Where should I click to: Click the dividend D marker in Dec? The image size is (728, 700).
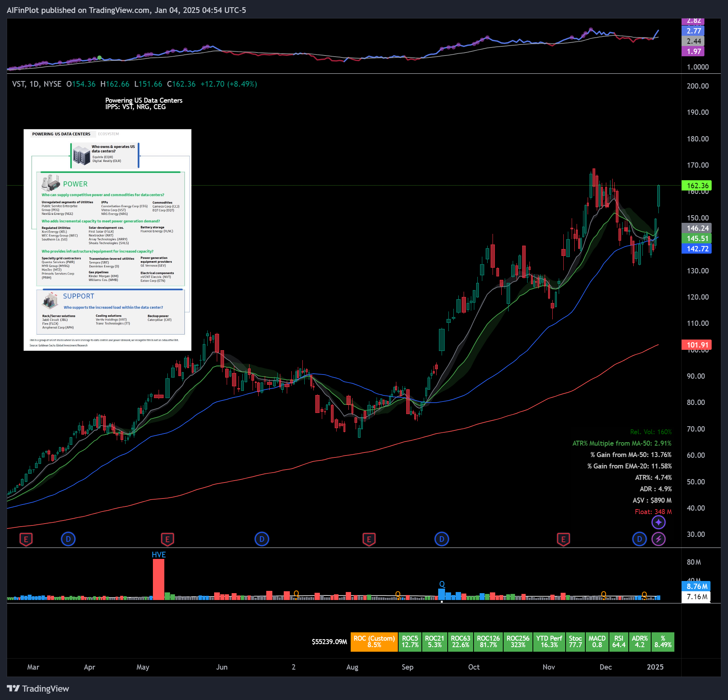(x=639, y=539)
